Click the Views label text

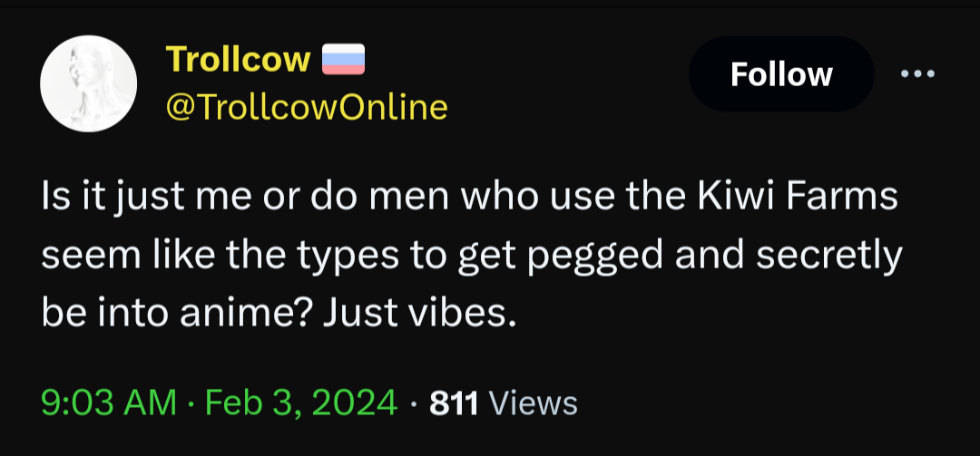pos(533,403)
